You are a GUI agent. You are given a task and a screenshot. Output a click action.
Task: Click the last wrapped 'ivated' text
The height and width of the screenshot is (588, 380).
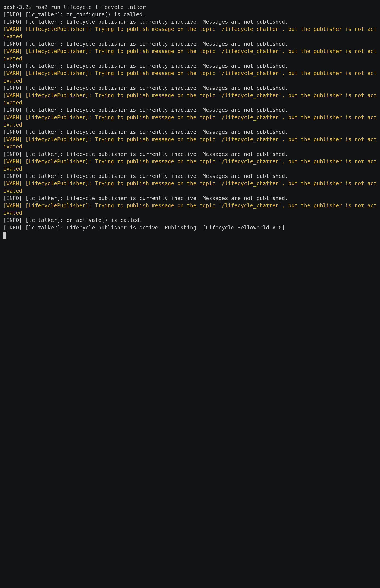pos(13,213)
